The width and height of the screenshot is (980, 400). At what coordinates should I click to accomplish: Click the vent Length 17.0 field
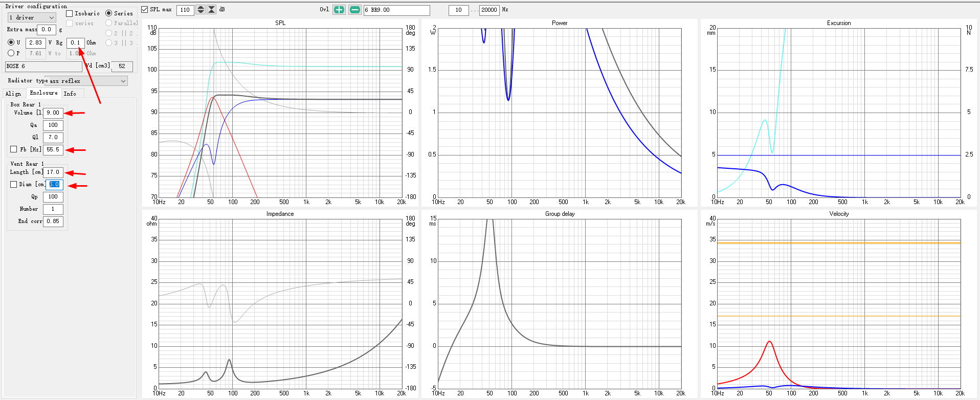click(x=53, y=172)
